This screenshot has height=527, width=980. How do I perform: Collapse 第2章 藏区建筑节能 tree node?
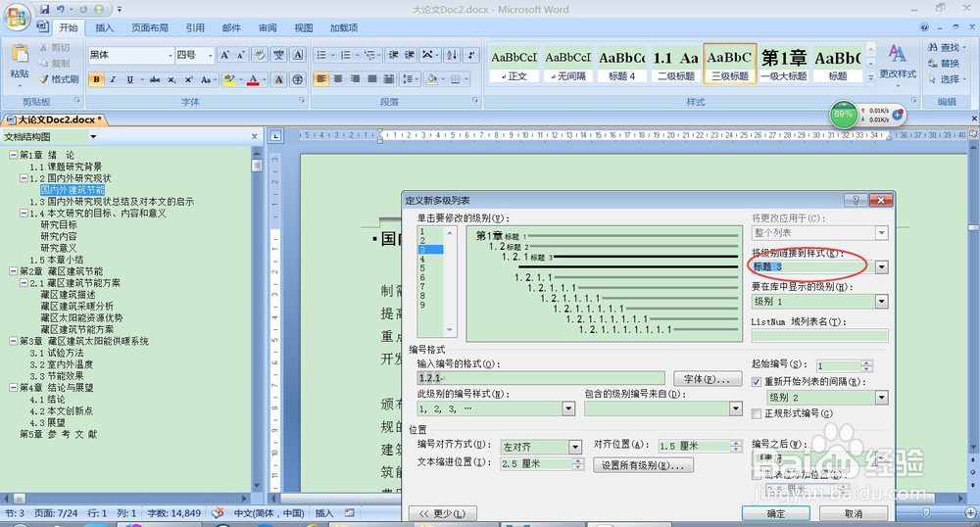pos(13,271)
